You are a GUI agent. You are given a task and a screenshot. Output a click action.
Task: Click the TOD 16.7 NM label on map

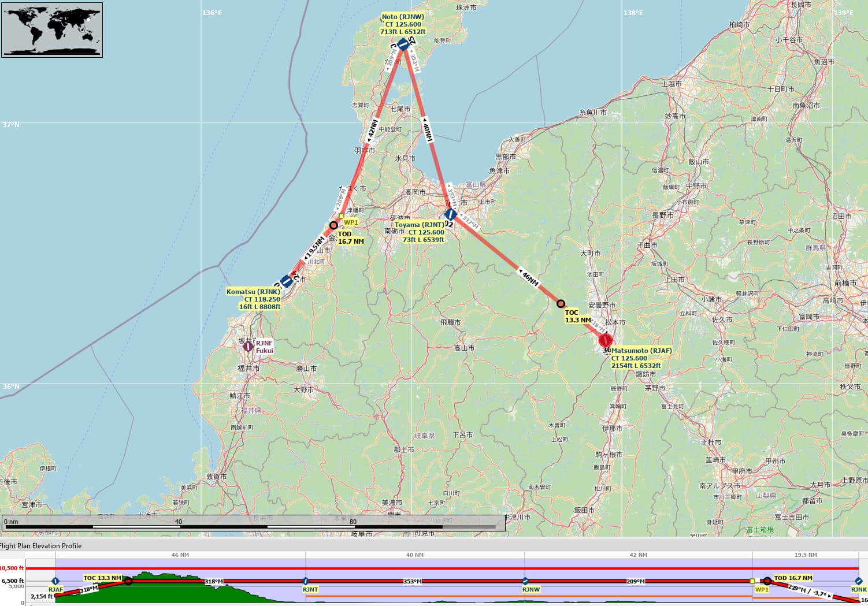351,238
